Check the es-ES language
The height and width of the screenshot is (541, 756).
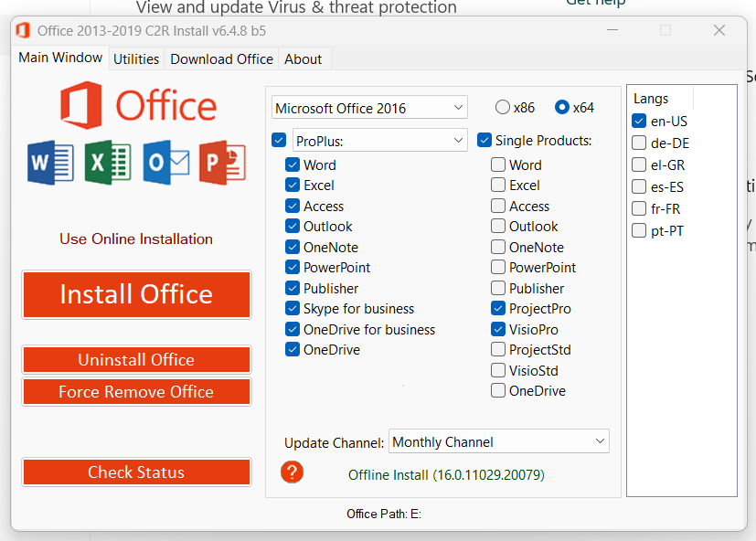[639, 186]
